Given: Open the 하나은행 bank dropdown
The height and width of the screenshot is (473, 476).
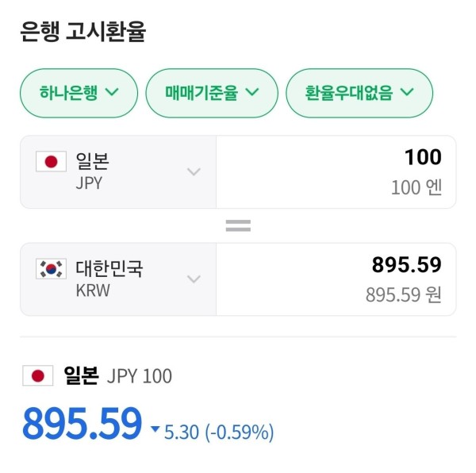Looking at the screenshot, I should (x=79, y=93).
